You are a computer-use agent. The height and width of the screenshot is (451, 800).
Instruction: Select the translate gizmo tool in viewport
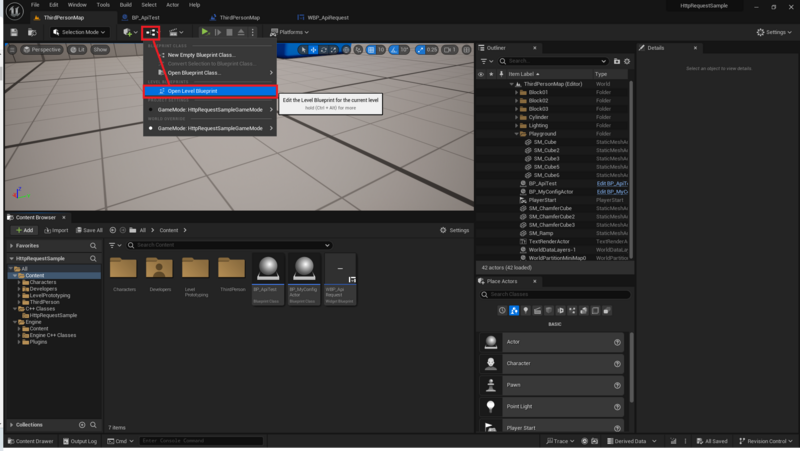[313, 49]
